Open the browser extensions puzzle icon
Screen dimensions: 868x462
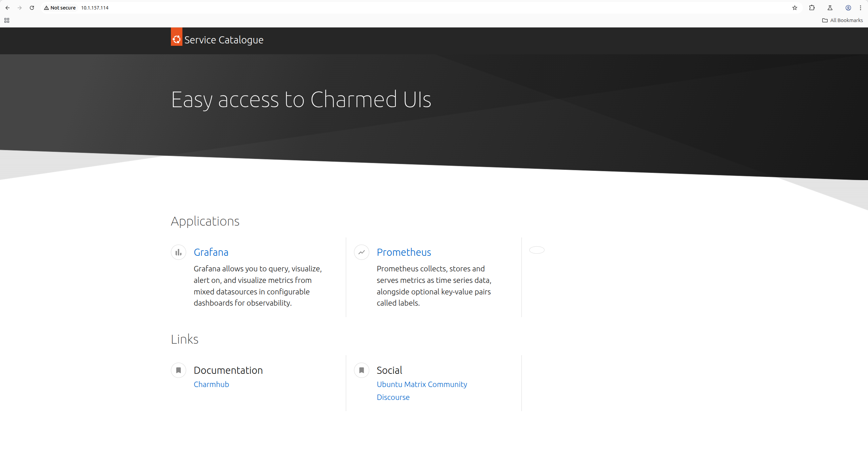tap(812, 8)
